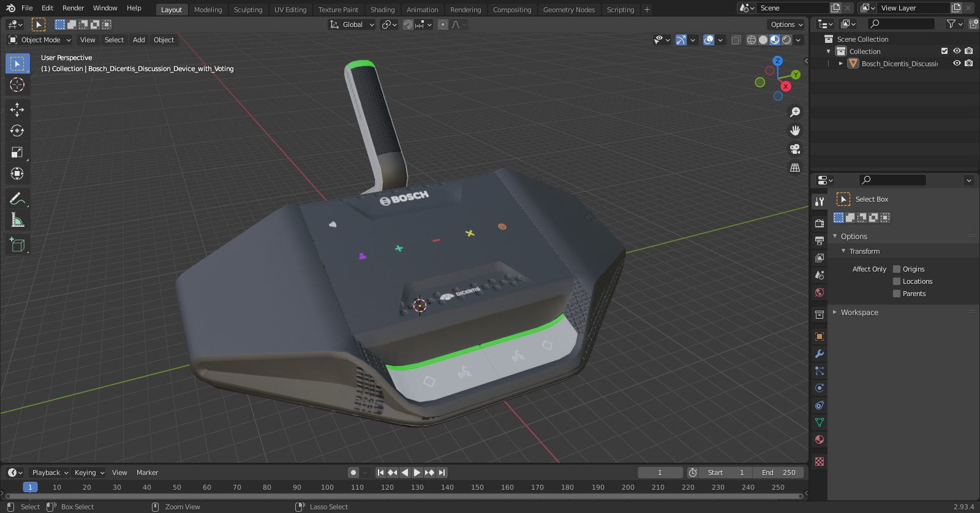Switch to Geometry Nodes workspace tab
The image size is (980, 513).
click(x=569, y=10)
